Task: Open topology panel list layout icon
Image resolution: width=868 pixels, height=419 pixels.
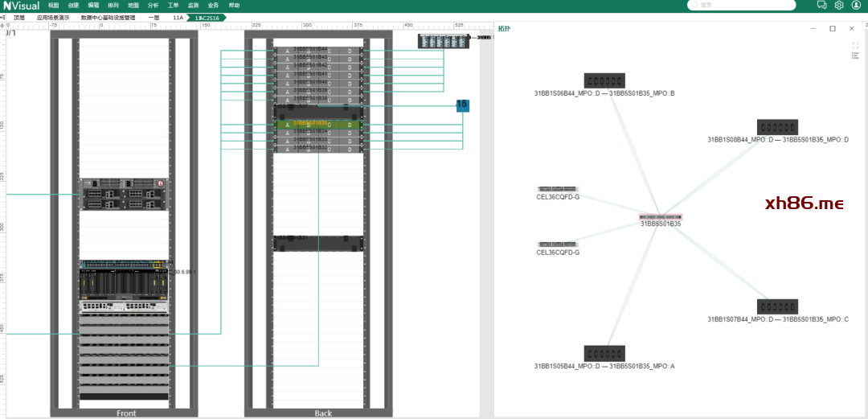Action: (855, 55)
